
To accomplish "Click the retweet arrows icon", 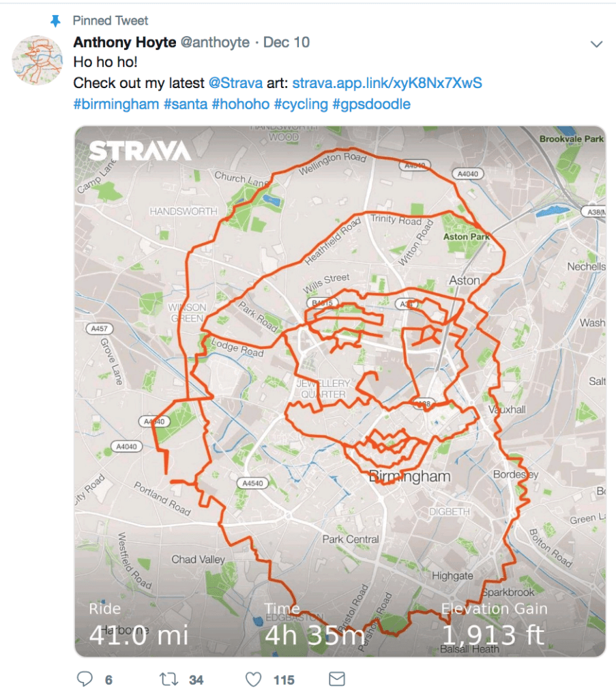I will [168, 679].
